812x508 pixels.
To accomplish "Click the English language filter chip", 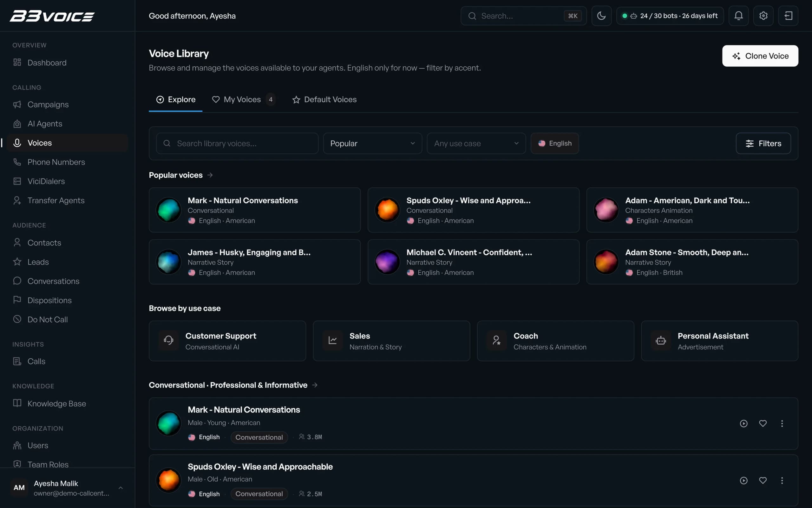I will tap(555, 144).
